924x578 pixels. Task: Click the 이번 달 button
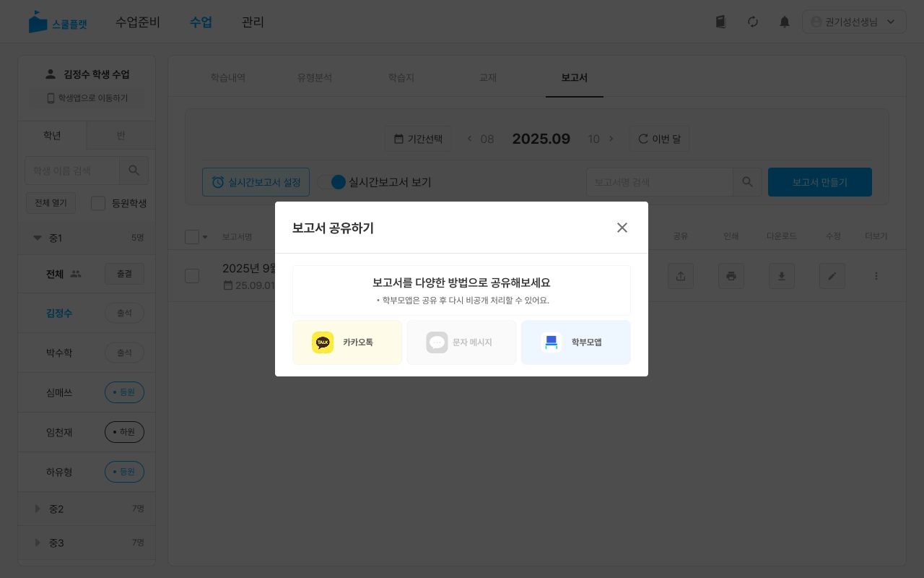point(660,139)
